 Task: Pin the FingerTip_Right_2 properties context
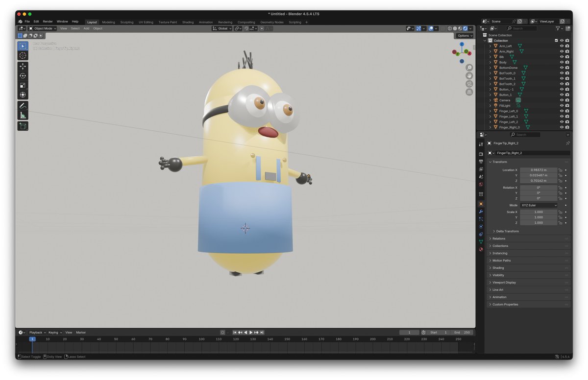567,143
